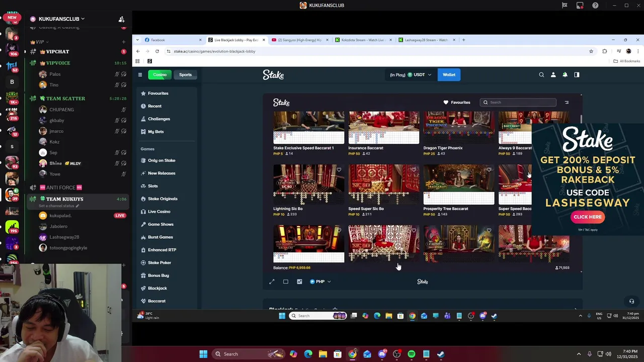
Task: Open the live stats chart icon
Action: tap(299, 282)
